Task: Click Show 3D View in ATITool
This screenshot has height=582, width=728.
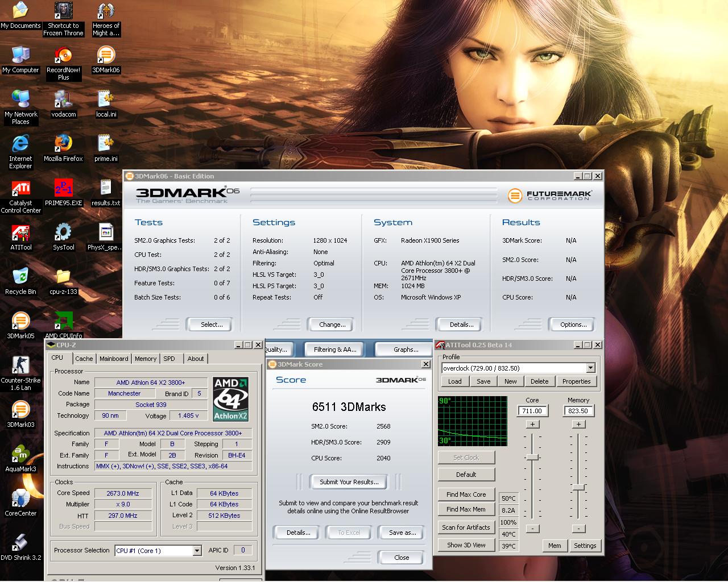Action: coord(466,545)
